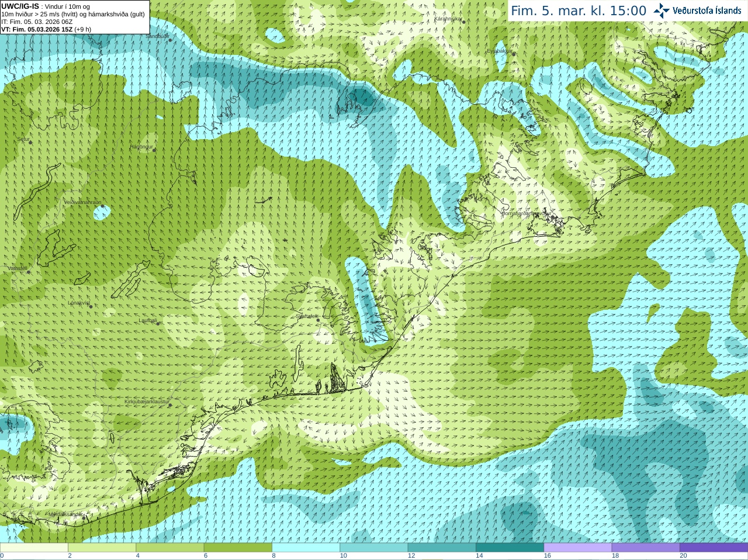Click the Veðurstofa Íslands logo emblem
The image size is (748, 560).
662,10
